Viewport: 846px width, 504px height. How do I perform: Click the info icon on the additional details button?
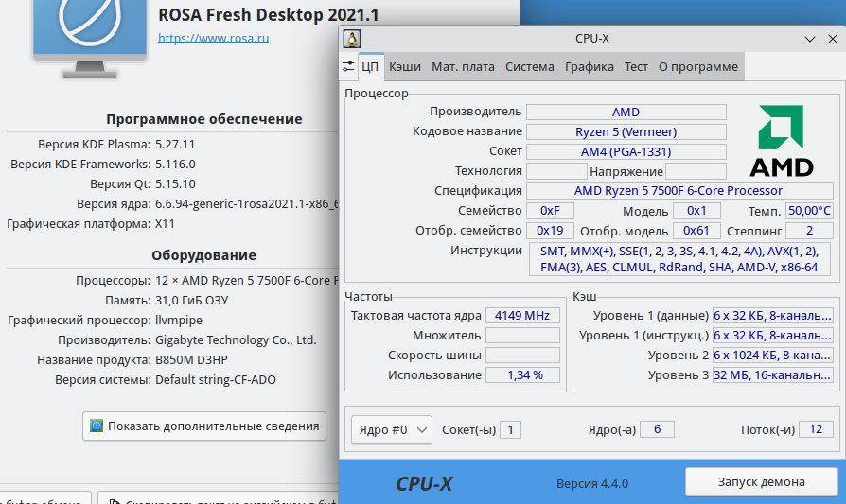96,426
